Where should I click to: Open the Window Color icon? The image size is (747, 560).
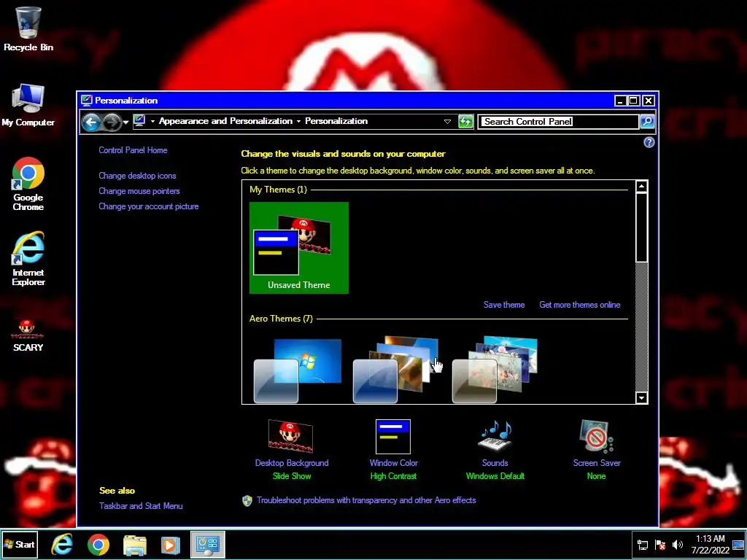pos(393,436)
